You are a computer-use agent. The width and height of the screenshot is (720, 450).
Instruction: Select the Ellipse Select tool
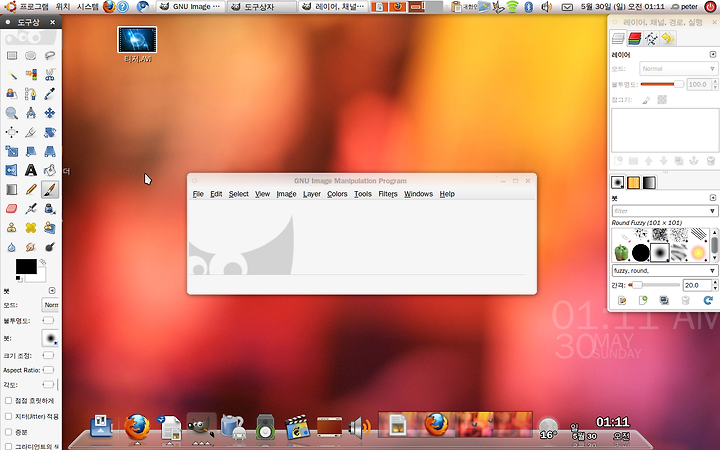point(31,56)
